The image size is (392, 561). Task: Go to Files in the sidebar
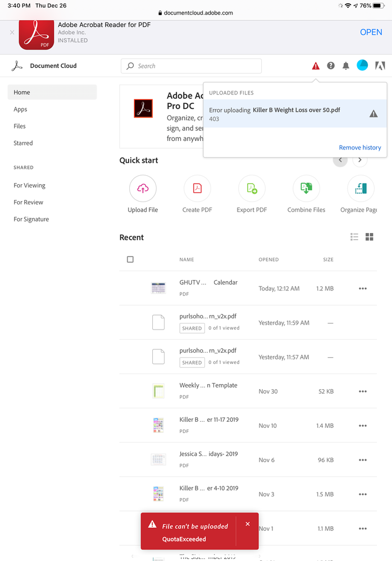coord(20,126)
